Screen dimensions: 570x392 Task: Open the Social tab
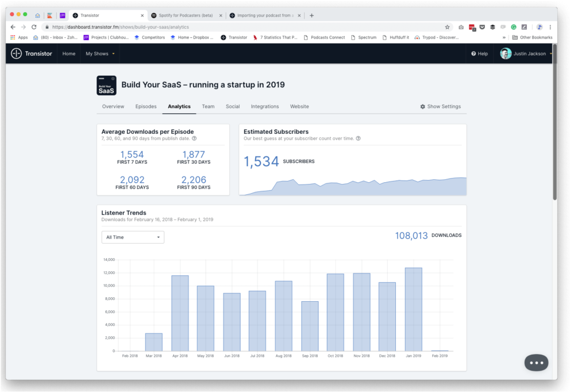pyautogui.click(x=233, y=106)
